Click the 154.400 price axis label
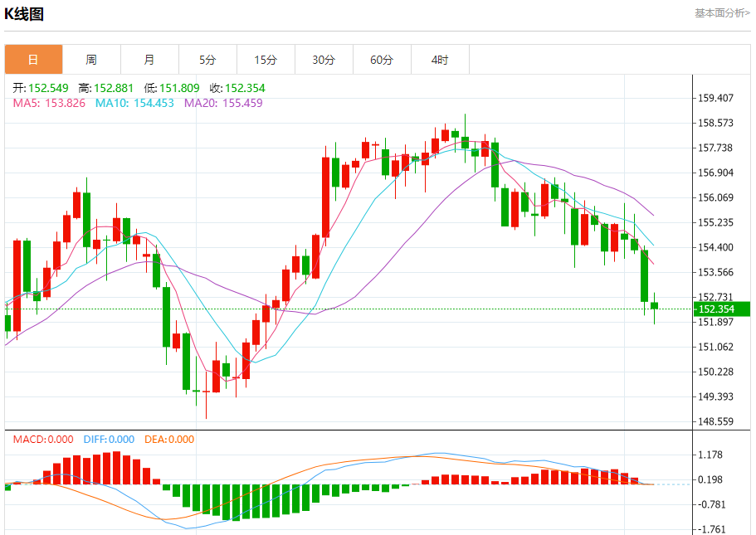 [x=715, y=247]
